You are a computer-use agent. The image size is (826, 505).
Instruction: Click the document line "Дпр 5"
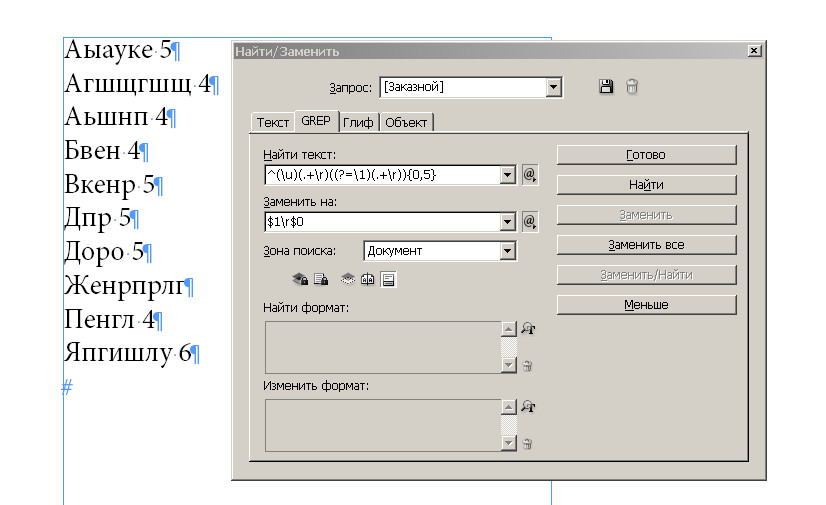pos(102,218)
